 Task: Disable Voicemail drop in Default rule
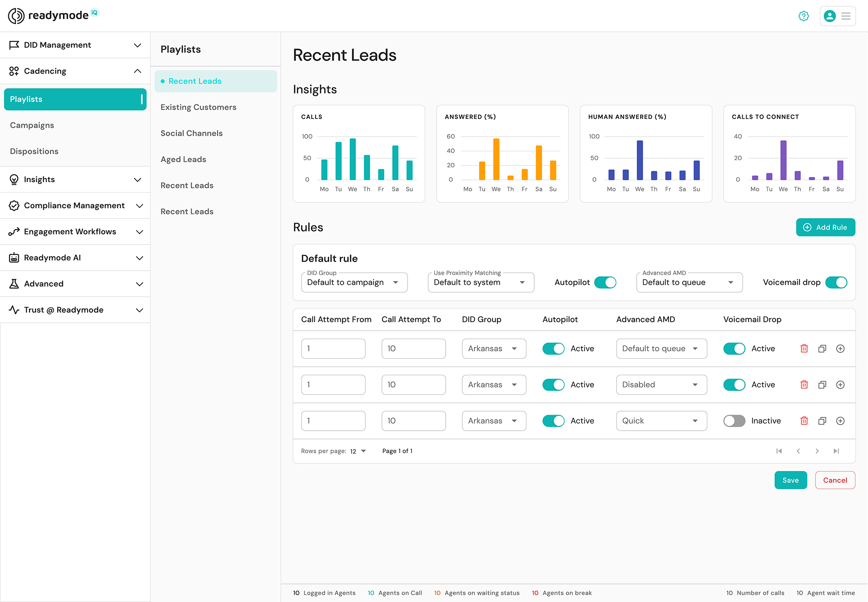(x=836, y=282)
